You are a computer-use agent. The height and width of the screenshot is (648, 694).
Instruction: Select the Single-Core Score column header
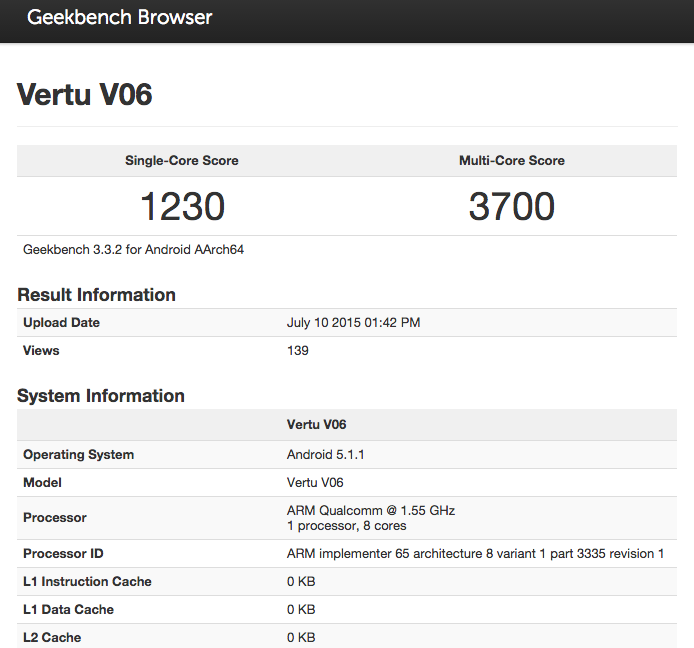[181, 161]
